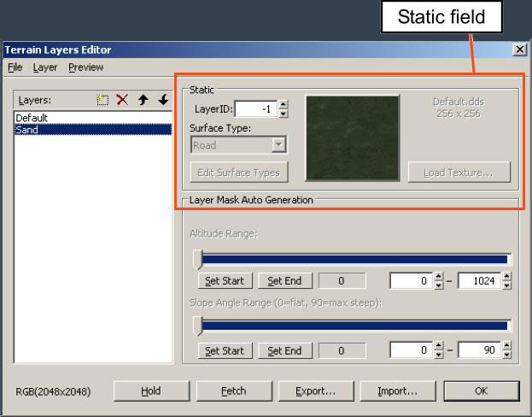Open the Preview menu

point(86,68)
